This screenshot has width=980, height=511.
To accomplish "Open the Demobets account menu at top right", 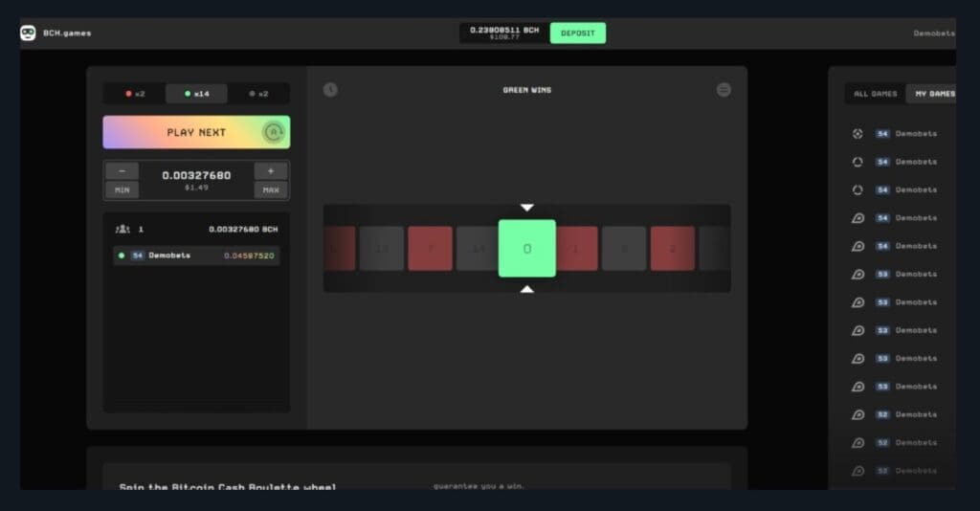I will [x=933, y=33].
